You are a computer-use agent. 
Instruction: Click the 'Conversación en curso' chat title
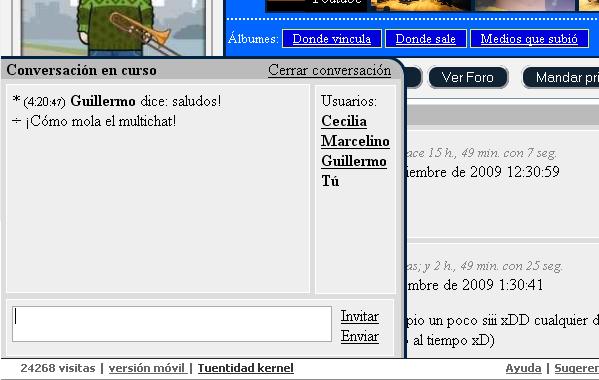pyautogui.click(x=81, y=70)
